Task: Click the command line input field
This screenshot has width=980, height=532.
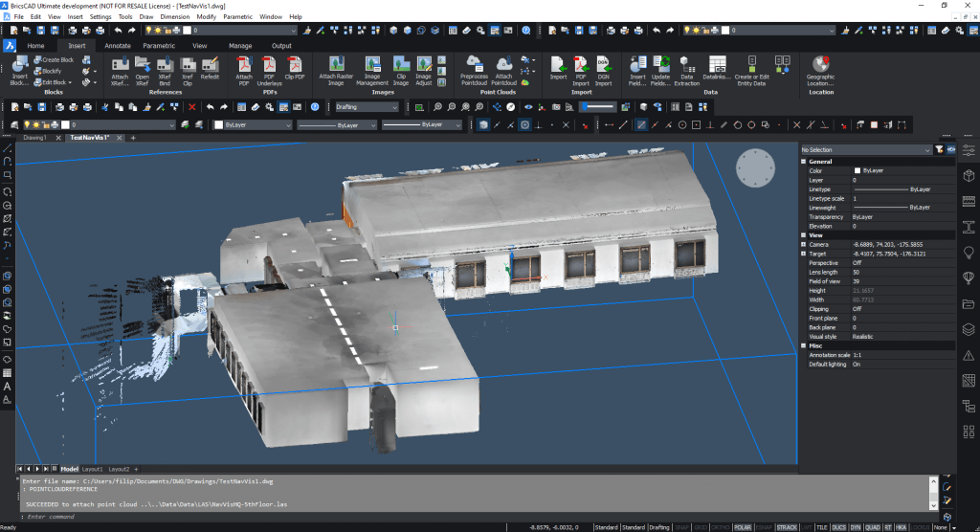Action: [x=481, y=517]
